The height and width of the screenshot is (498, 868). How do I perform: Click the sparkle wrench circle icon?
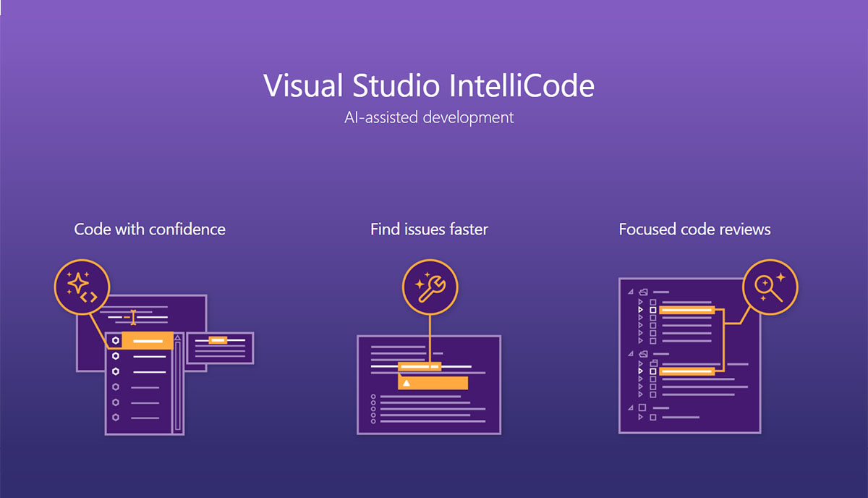pos(429,287)
